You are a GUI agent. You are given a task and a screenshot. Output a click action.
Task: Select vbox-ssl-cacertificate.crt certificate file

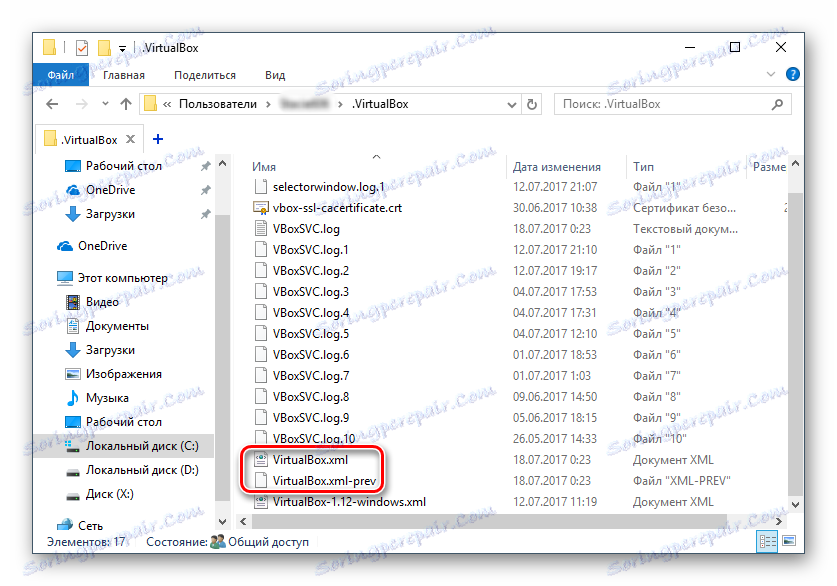[x=337, y=208]
